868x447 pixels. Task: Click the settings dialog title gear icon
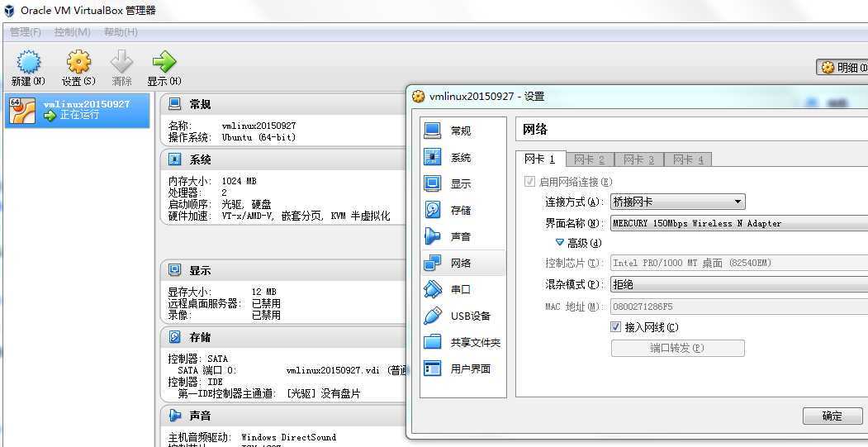[x=419, y=97]
